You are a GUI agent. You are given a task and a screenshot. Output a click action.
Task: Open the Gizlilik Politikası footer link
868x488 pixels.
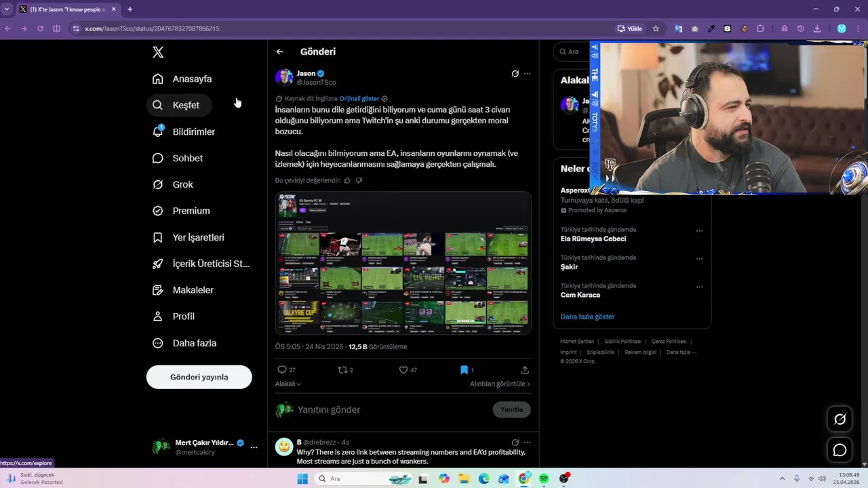point(623,342)
